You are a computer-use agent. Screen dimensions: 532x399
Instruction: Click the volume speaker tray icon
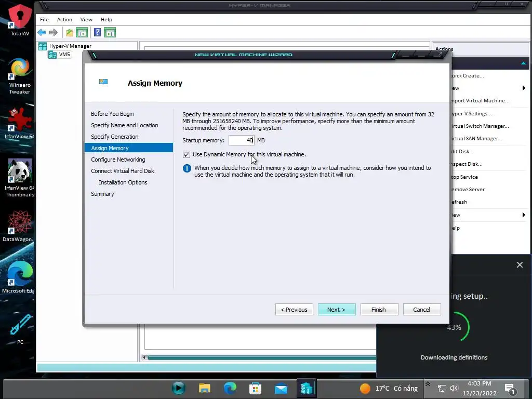tap(454, 388)
